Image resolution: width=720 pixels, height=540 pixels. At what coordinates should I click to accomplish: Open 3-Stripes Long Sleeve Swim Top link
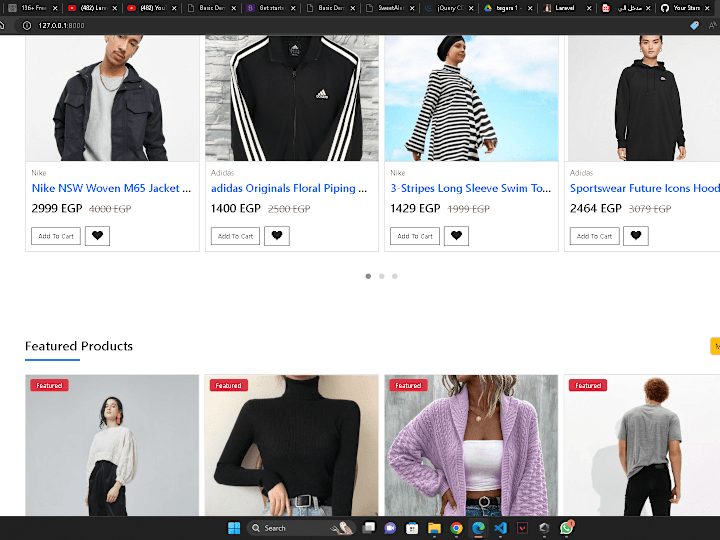tap(471, 188)
